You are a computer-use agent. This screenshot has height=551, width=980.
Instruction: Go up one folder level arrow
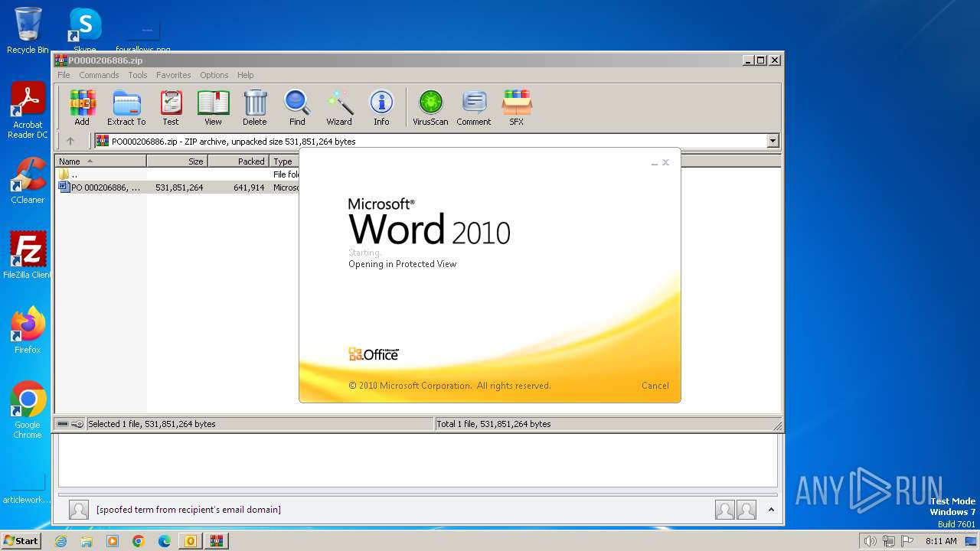[70, 141]
